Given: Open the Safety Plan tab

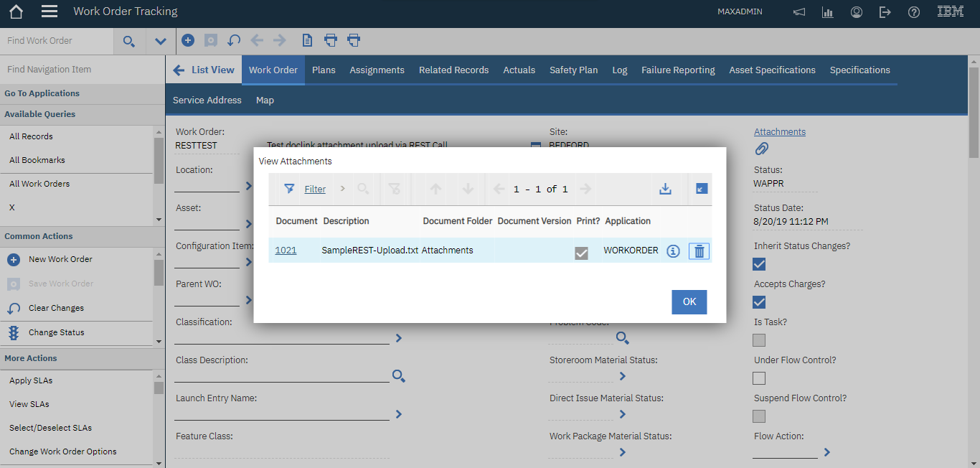Looking at the screenshot, I should (x=573, y=70).
